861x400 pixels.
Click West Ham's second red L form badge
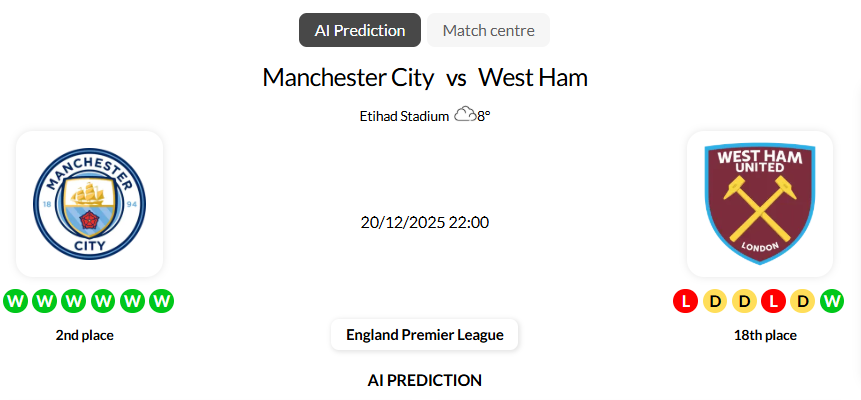pos(773,300)
